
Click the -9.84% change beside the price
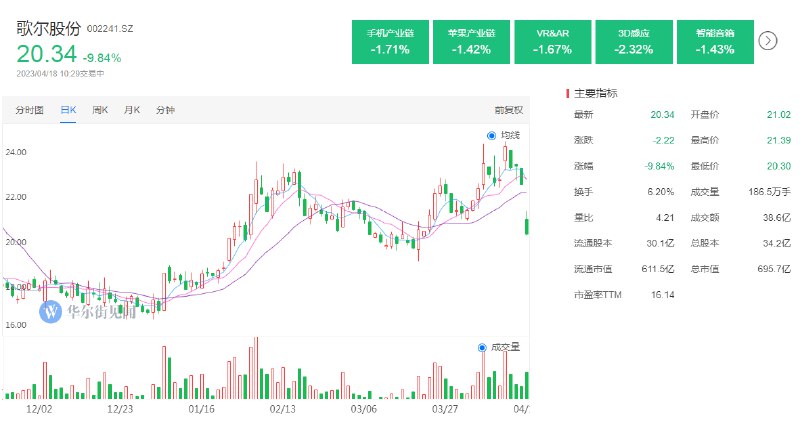point(102,58)
